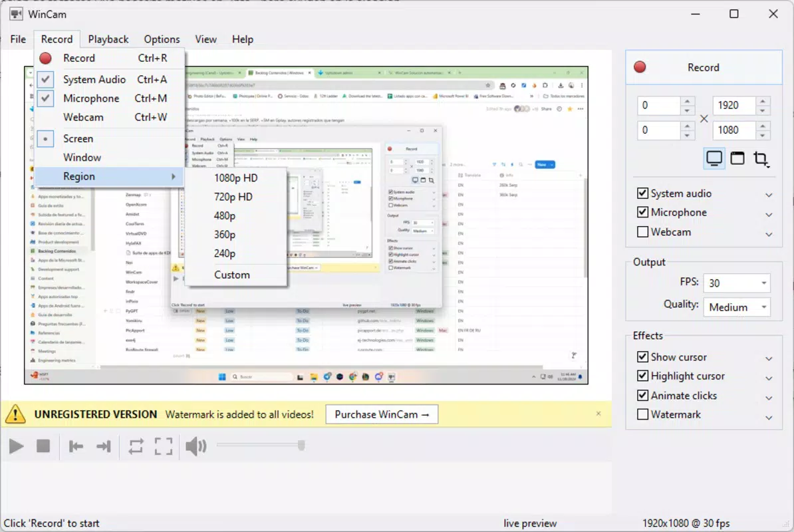Open the Quality dropdown

tap(737, 307)
